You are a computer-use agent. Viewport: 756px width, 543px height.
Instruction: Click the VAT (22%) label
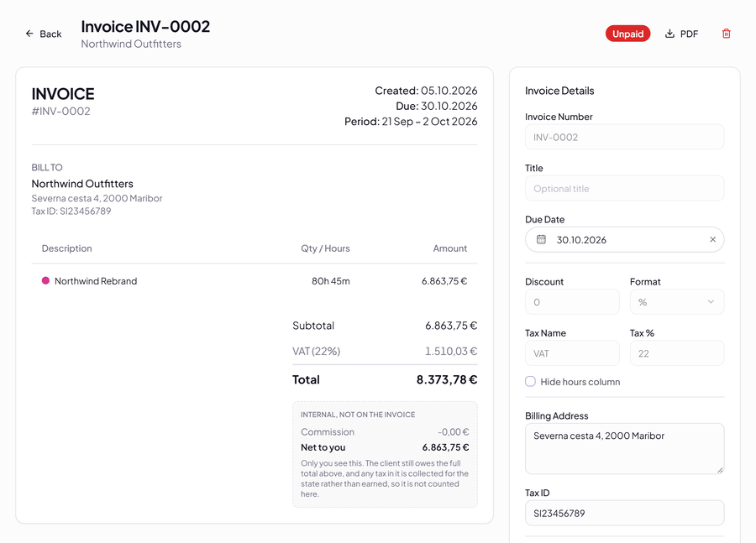(x=317, y=352)
